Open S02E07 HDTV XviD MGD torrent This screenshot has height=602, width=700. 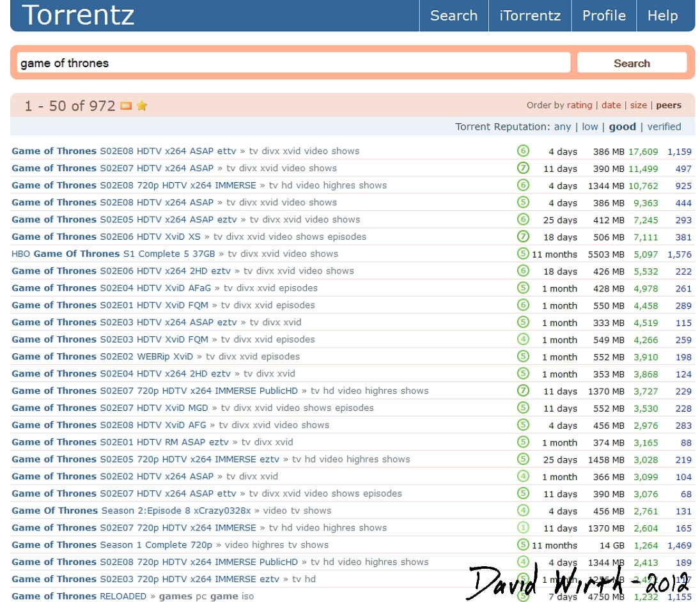pyautogui.click(x=110, y=408)
